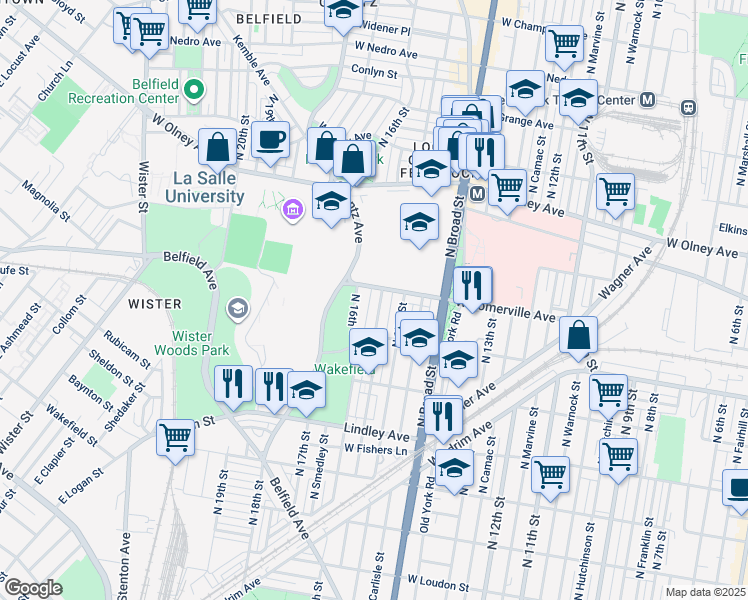Select the coffee cup marker near Kemble Ave

pos(270,143)
